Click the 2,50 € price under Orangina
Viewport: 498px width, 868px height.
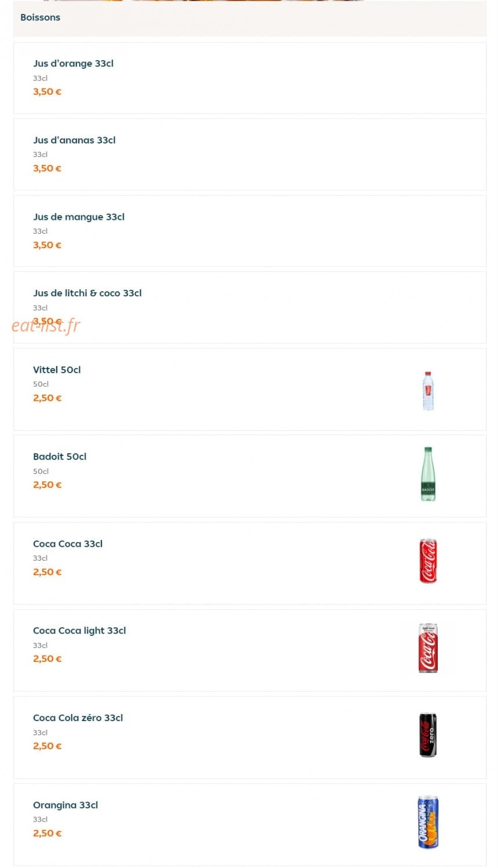pyautogui.click(x=47, y=833)
